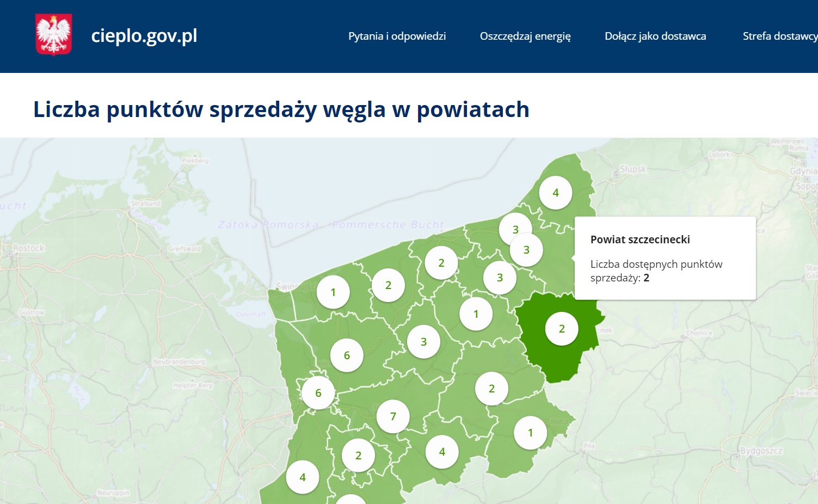The height and width of the screenshot is (504, 818).
Task: Click the Powiat szczecinecki tooltip title
Action: 640,239
